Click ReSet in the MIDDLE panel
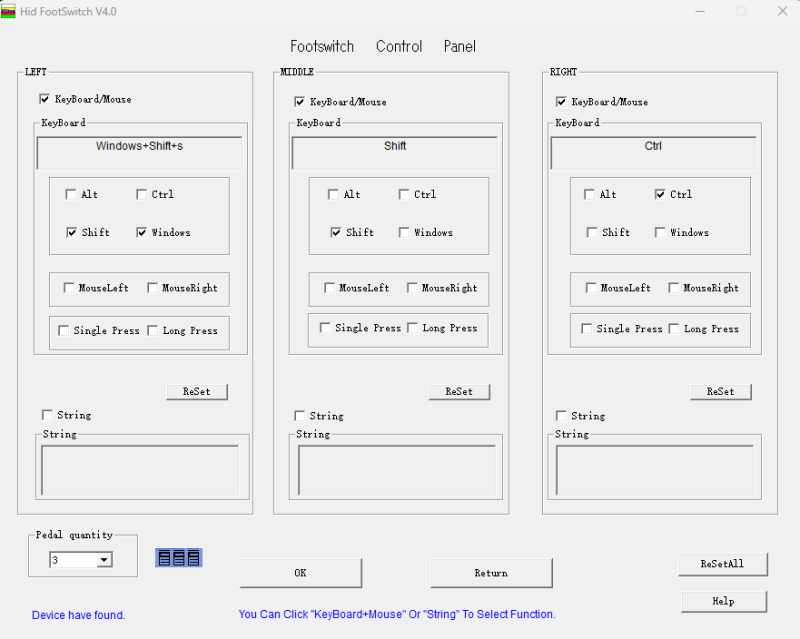 point(459,391)
